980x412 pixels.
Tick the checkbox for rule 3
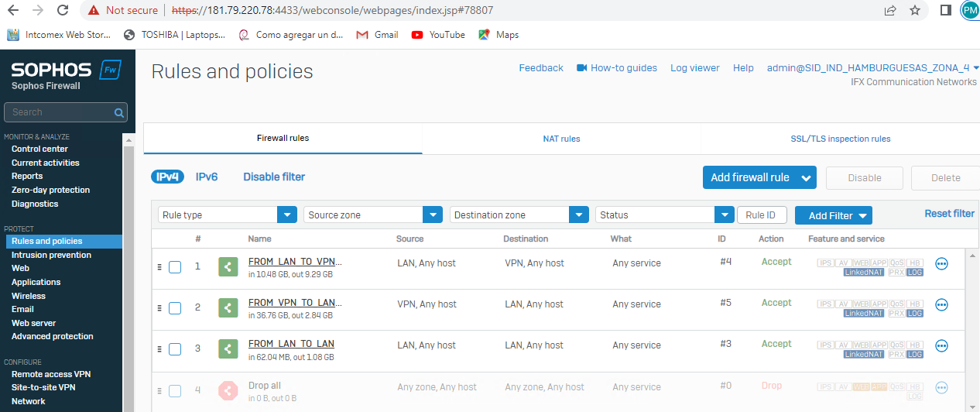click(x=175, y=349)
